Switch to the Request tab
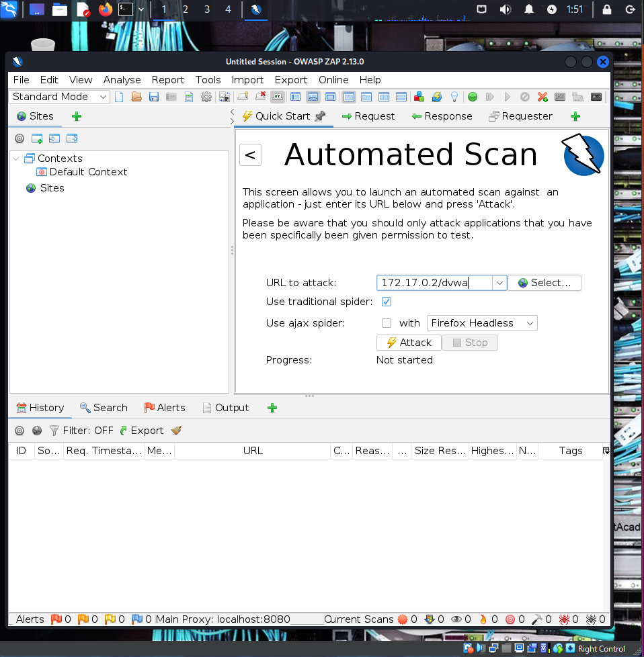 [x=368, y=116]
